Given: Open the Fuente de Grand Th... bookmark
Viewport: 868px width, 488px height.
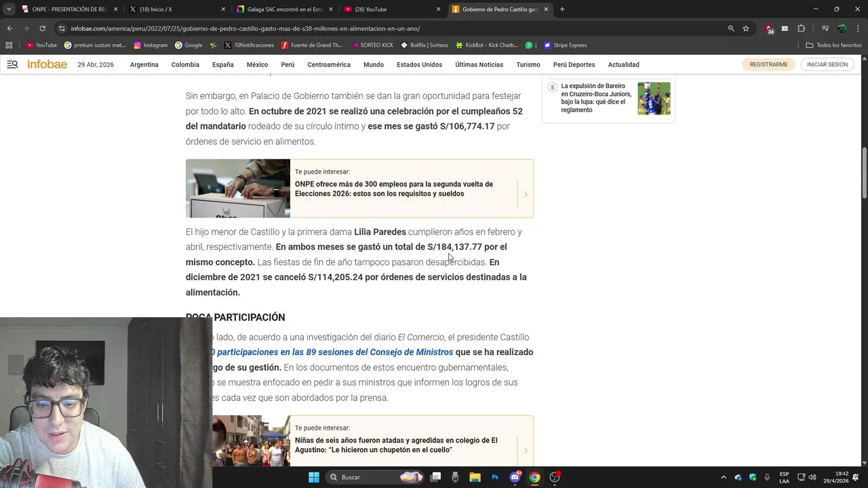Looking at the screenshot, I should (x=312, y=45).
